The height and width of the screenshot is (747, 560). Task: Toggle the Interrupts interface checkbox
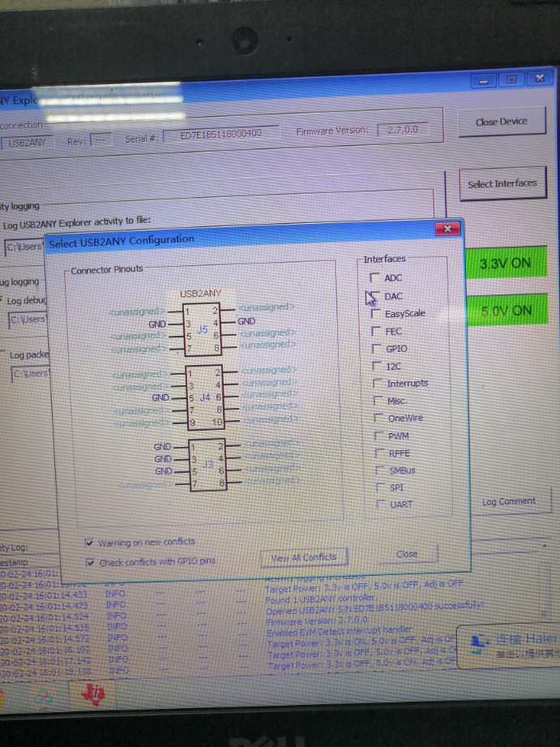coord(378,383)
